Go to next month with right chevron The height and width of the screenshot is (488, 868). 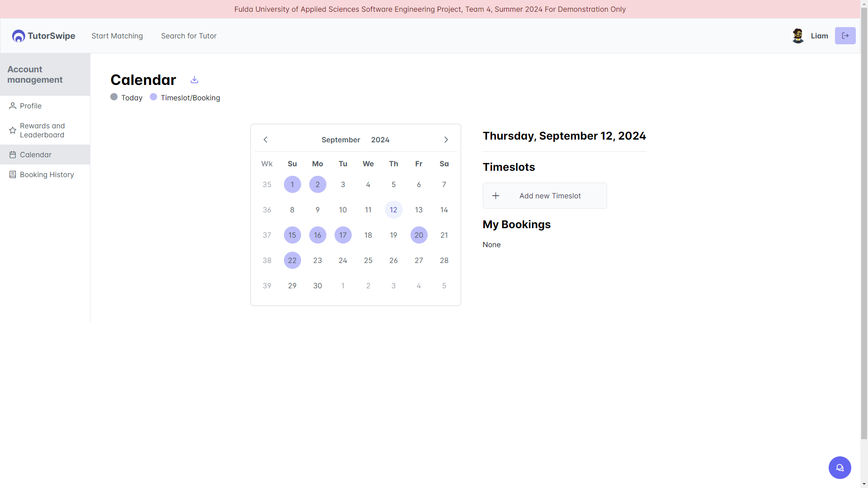click(446, 140)
